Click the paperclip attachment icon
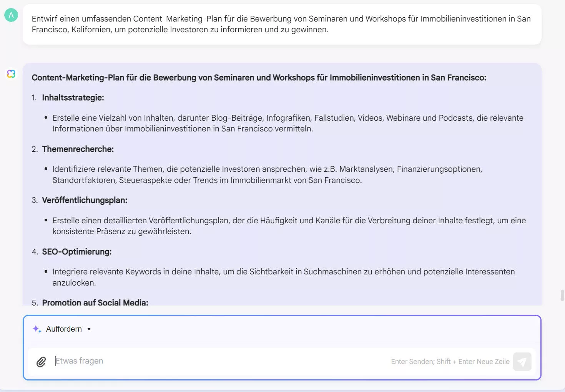Viewport: 565px width, 392px height. pyautogui.click(x=41, y=362)
